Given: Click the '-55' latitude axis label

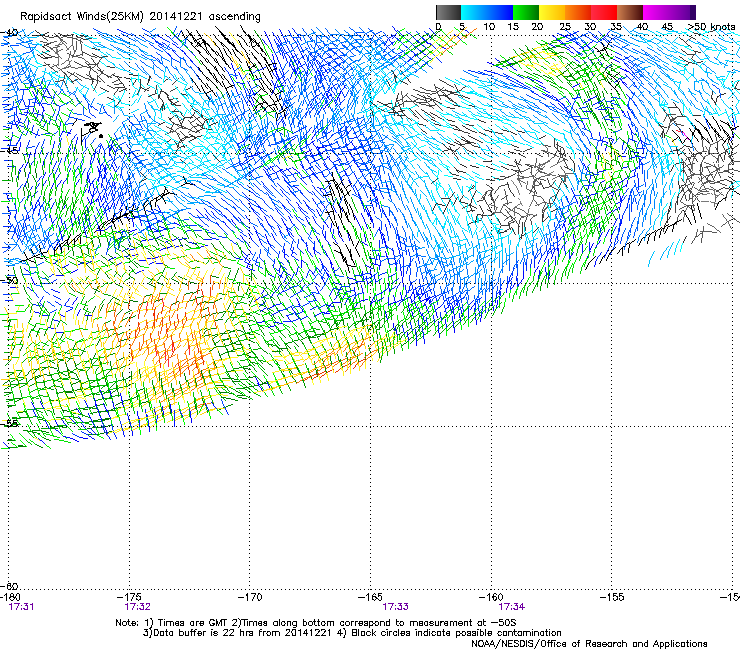Looking at the screenshot, I should click(10, 423).
